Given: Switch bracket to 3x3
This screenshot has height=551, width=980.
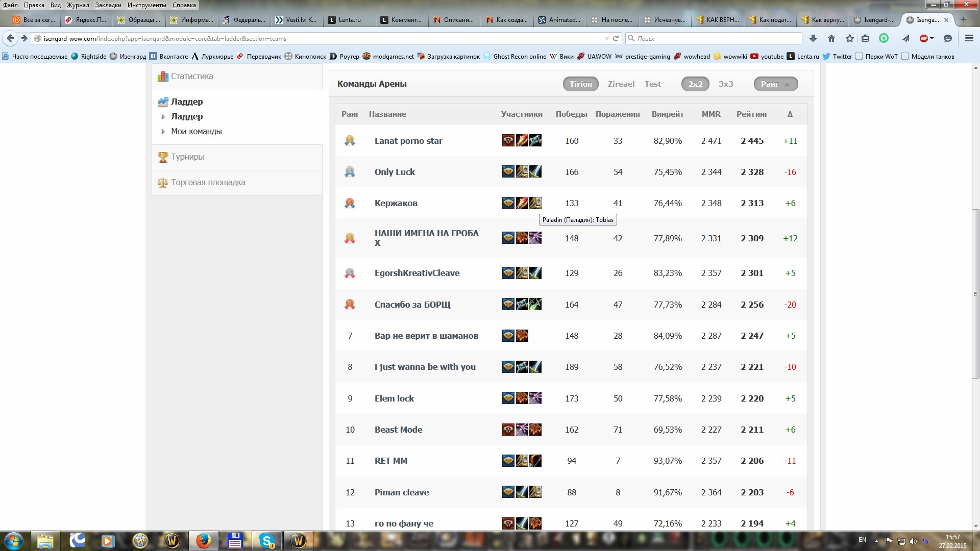Looking at the screenshot, I should pyautogui.click(x=725, y=84).
